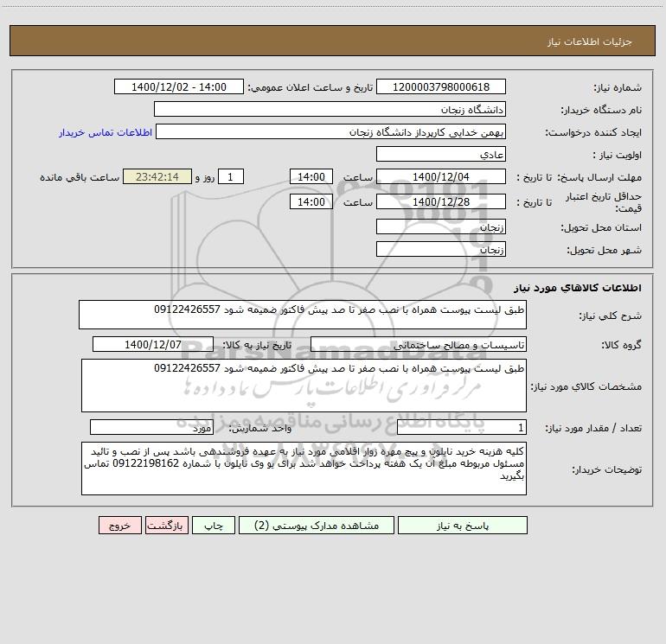Screen dimensions: 666x644
Task: Click the response deadline date 1400/12/04
Action: (441, 176)
